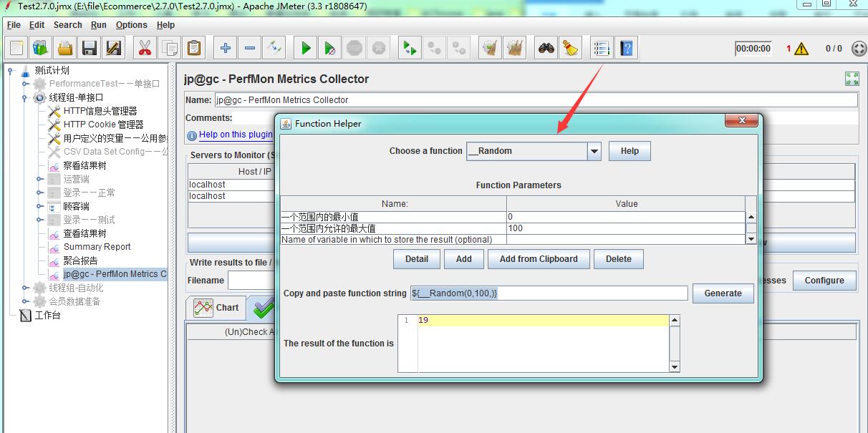Click the blue Help question-mark icon
The height and width of the screenshot is (433, 868).
627,48
